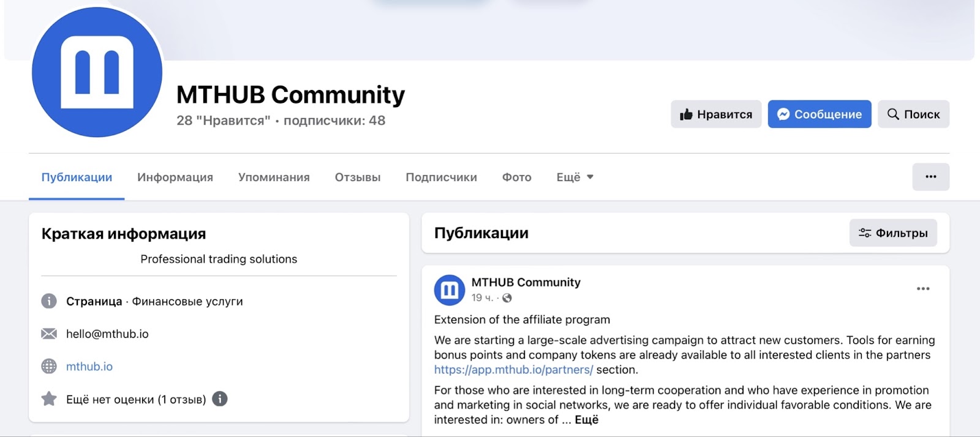Image resolution: width=980 pixels, height=437 pixels.
Task: Switch to the Публикации tab
Action: point(77,177)
